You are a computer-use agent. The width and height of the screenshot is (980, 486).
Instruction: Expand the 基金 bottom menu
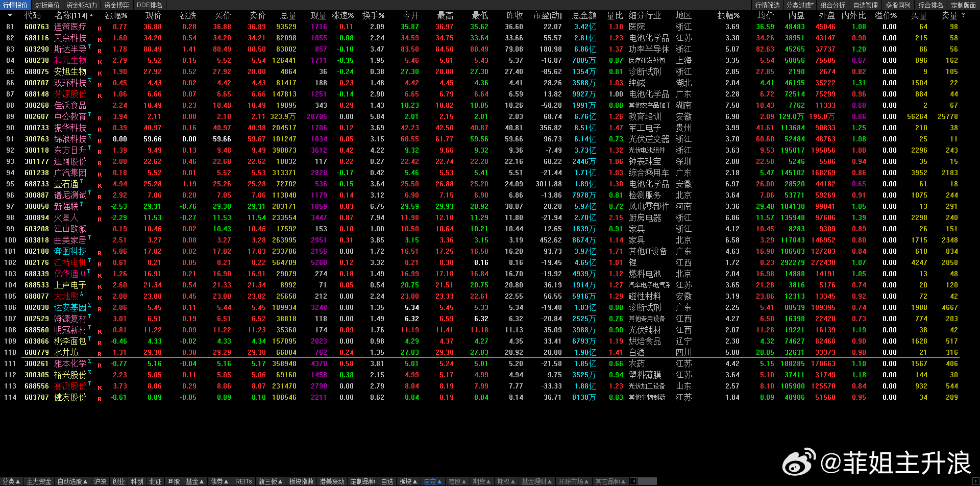195,481
